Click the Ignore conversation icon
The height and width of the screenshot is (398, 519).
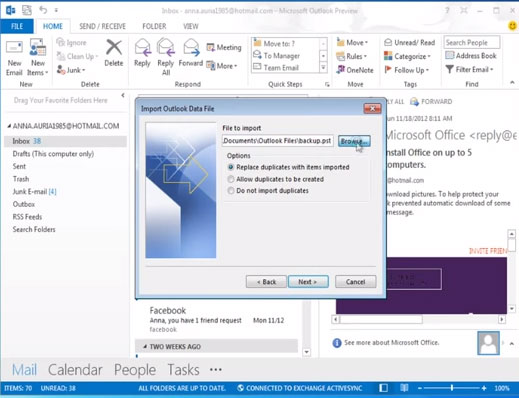60,42
